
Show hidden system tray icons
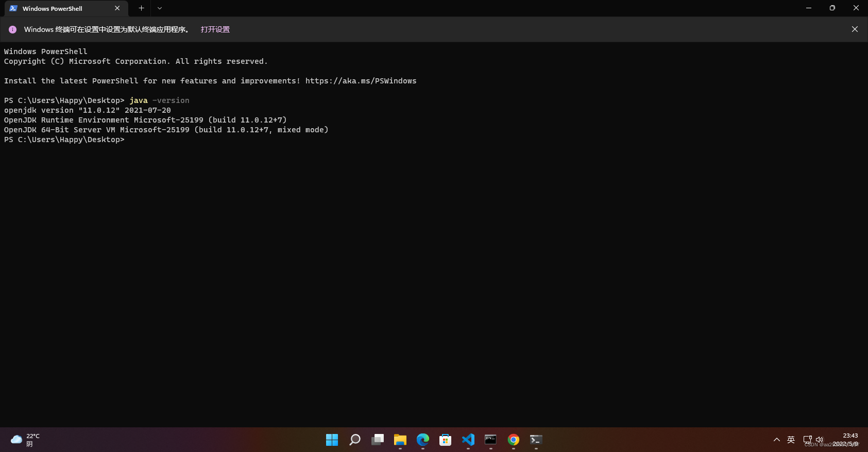(777, 440)
